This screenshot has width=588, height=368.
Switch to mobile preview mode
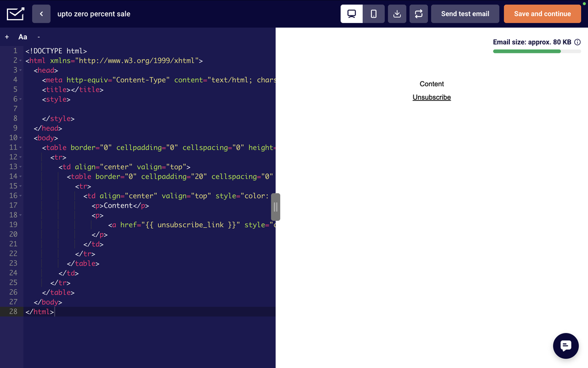(373, 14)
